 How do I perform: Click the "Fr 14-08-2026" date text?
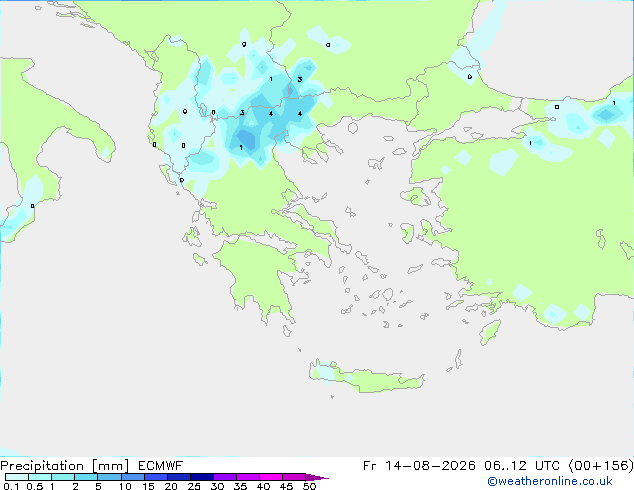point(419,466)
